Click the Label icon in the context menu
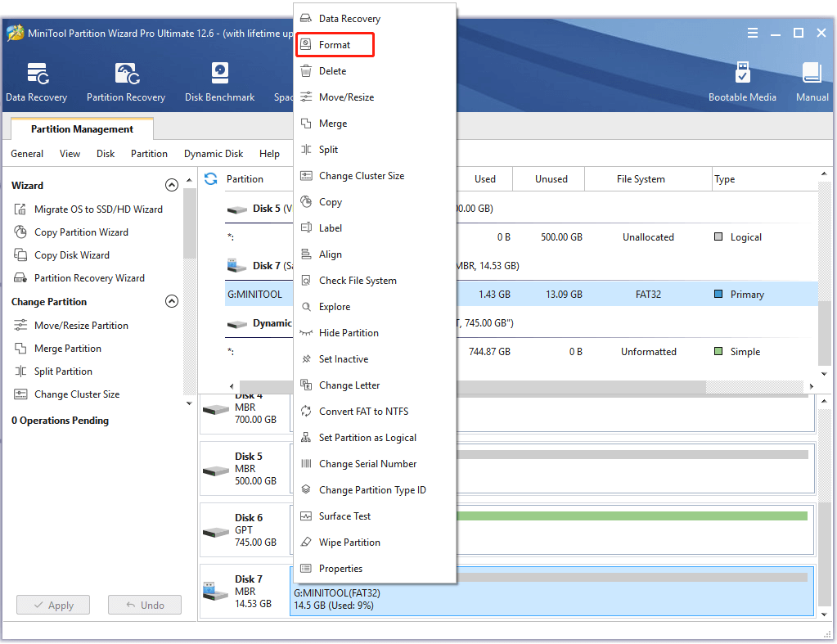The image size is (837, 644). tap(306, 228)
